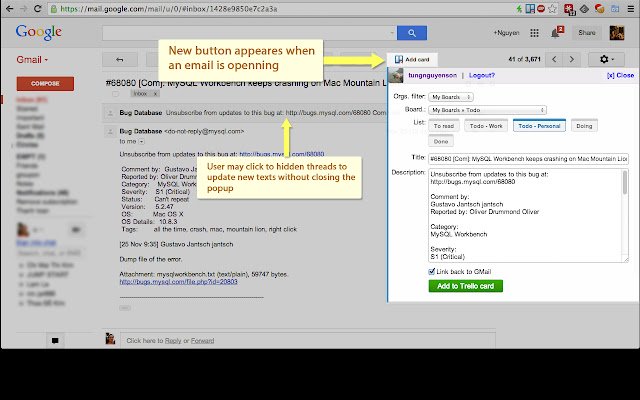Click Share button
640x400 pixels.
click(587, 33)
